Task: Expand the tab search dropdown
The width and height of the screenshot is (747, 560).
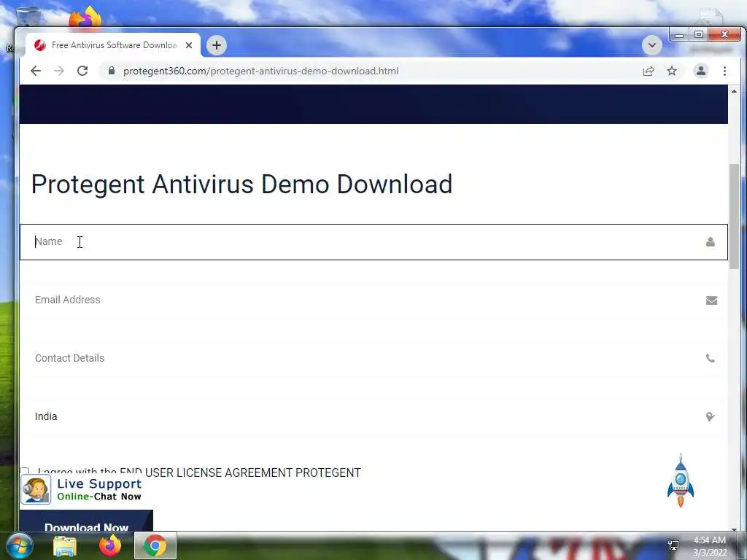Action: coord(651,45)
